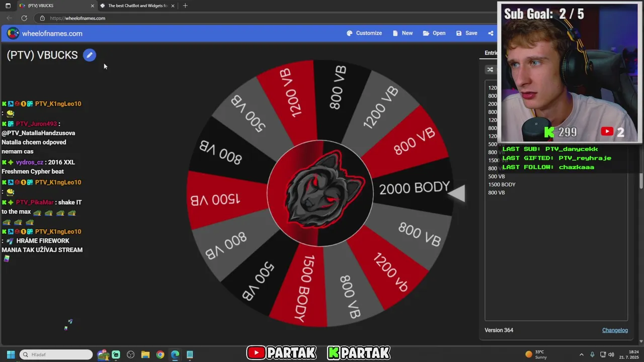The width and height of the screenshot is (644, 362).
Task: Click the microphone icon in system tray
Action: 592,354
